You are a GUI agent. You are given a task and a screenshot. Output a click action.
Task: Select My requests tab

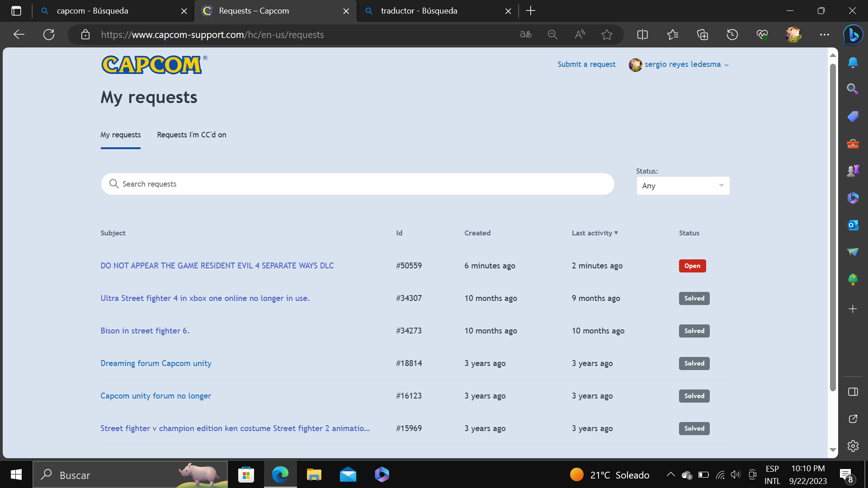tap(120, 135)
